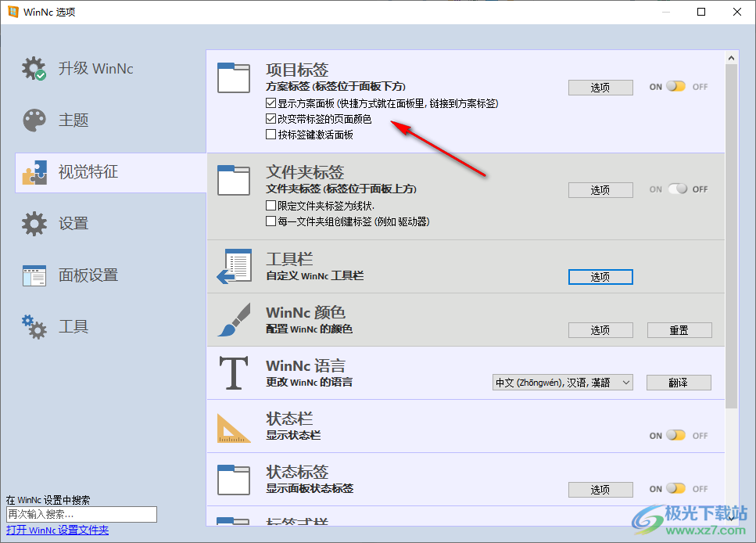Click the 配置 WinNc 的颜色 text

pos(309,329)
